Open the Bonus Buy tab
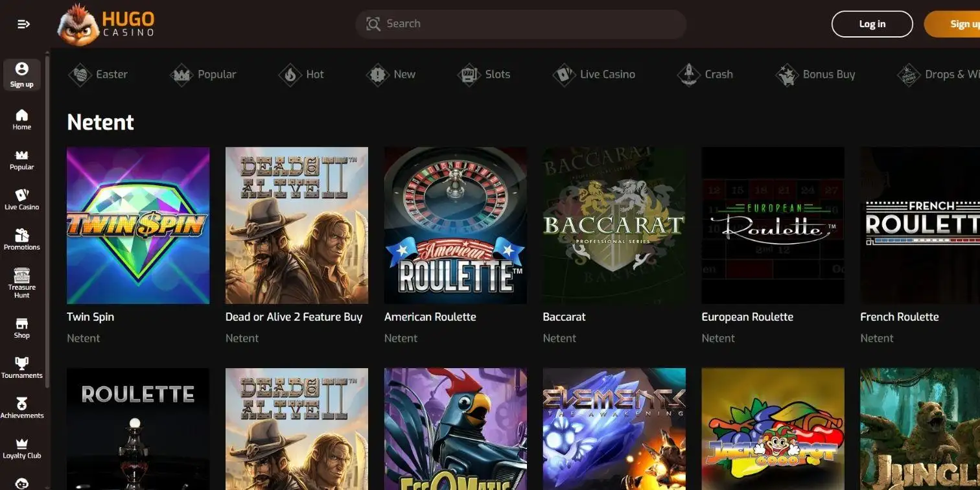This screenshot has height=490, width=980. pyautogui.click(x=815, y=75)
